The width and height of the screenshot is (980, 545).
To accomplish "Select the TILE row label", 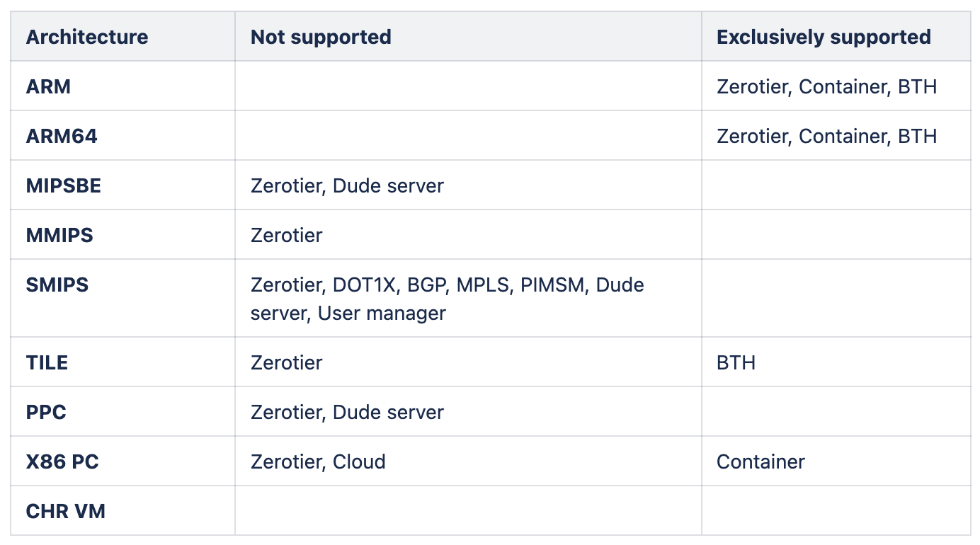I will point(47,362).
